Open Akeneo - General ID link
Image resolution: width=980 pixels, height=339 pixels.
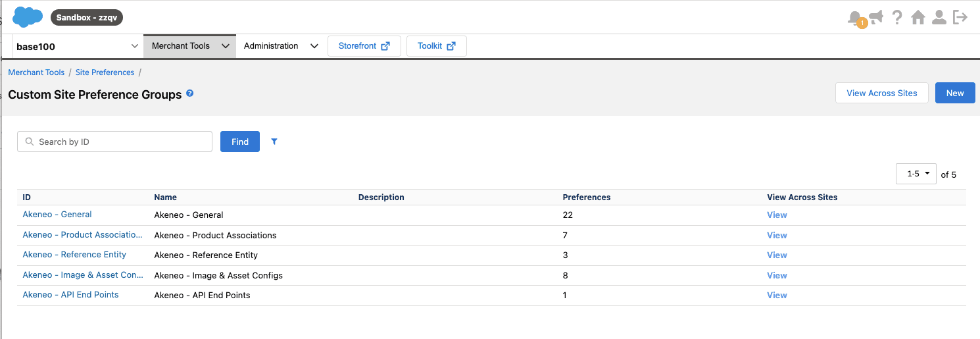57,215
